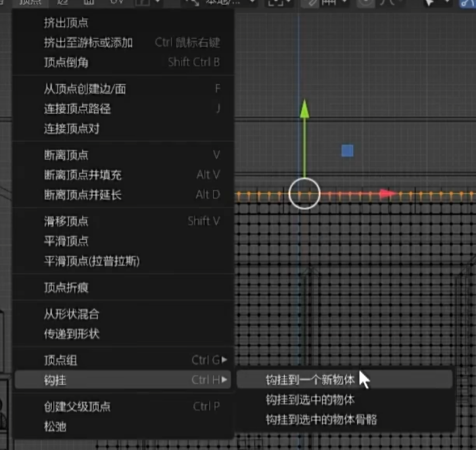
Task: Click the blue square plane handle
Action: pyautogui.click(x=347, y=151)
